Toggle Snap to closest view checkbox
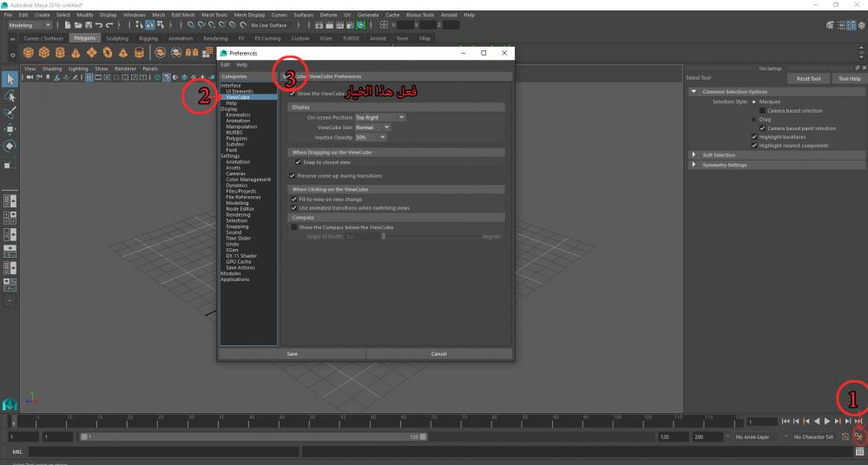 click(298, 162)
